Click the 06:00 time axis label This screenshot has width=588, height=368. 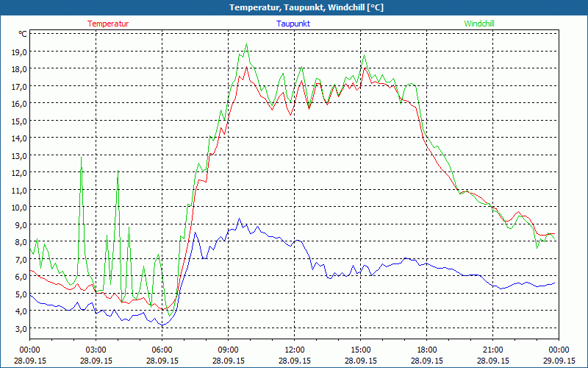(162, 350)
